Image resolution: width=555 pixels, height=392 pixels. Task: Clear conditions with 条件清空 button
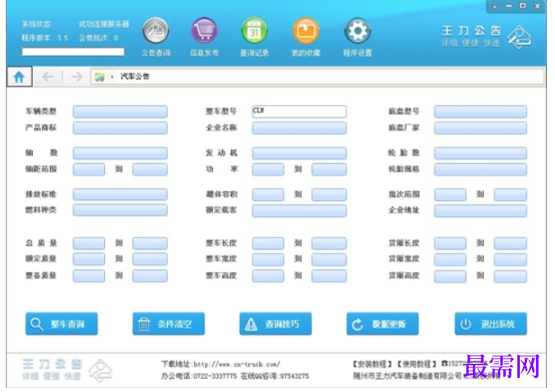(169, 324)
